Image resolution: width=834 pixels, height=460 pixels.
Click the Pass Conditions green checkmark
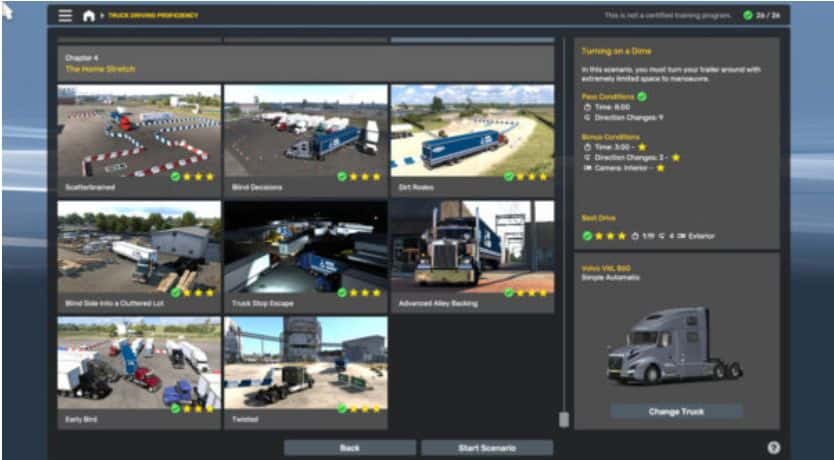[x=642, y=97]
